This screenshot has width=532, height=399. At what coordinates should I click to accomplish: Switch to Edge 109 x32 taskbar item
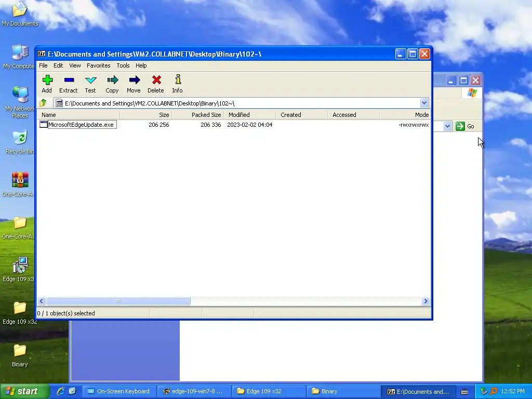click(269, 391)
